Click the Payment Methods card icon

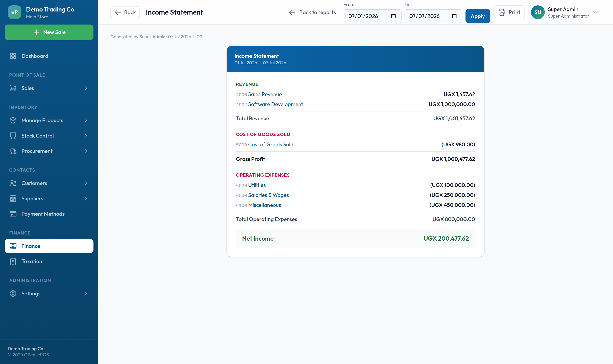tap(13, 214)
